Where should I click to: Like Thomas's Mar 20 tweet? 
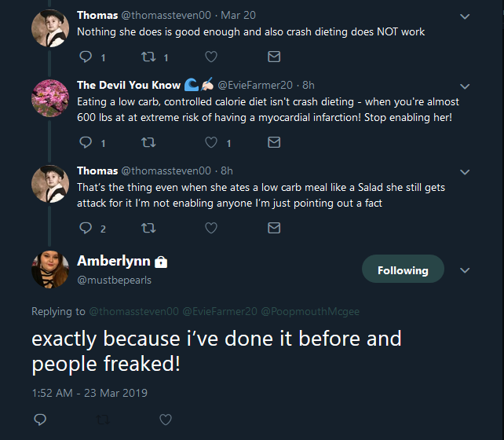[x=211, y=57]
